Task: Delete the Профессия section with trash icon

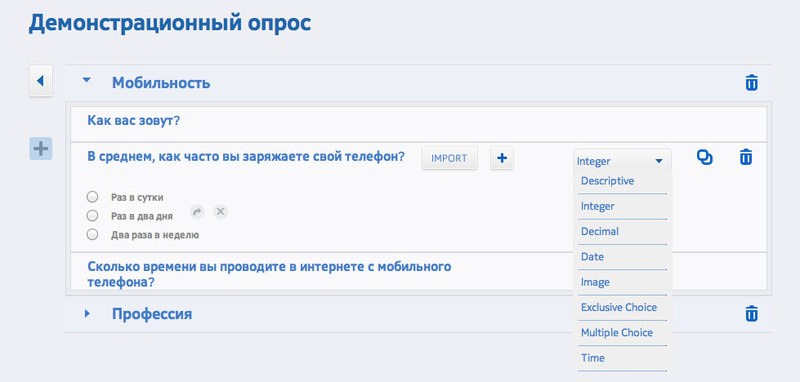Action: 752,313
